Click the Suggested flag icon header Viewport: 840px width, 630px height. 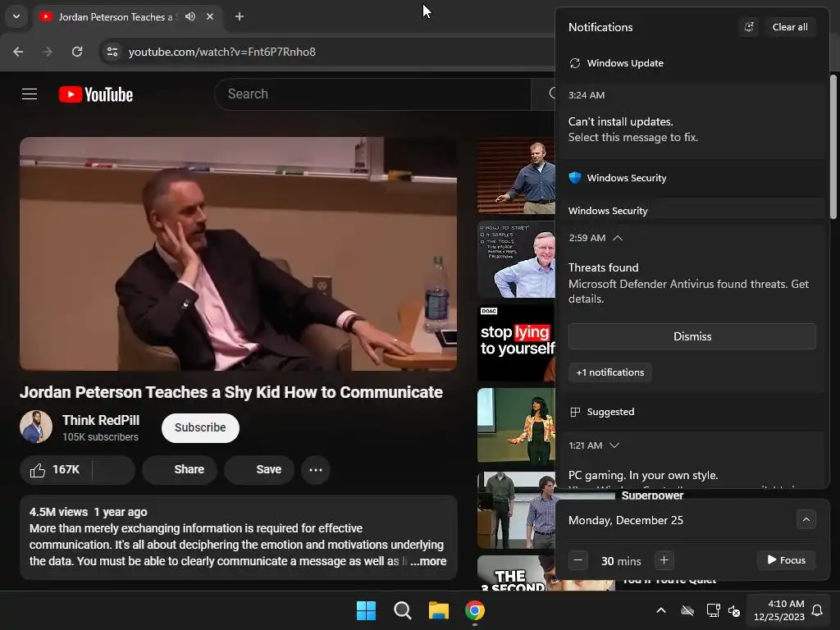point(575,412)
